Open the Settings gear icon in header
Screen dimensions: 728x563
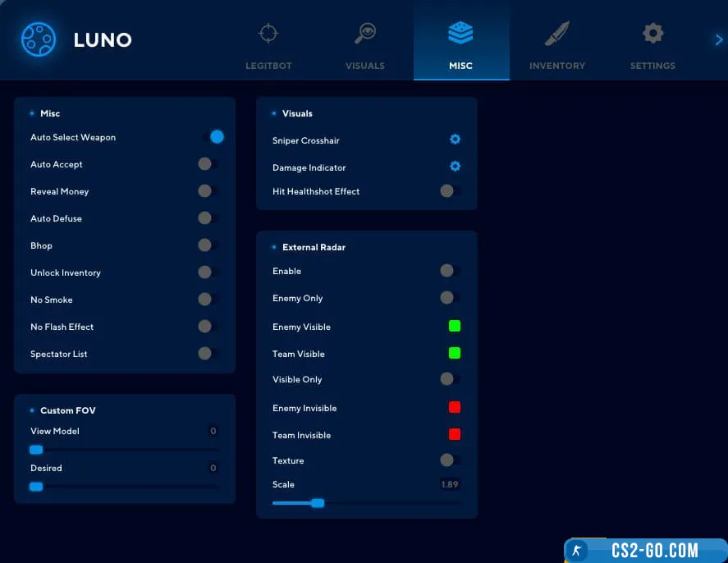(x=652, y=34)
